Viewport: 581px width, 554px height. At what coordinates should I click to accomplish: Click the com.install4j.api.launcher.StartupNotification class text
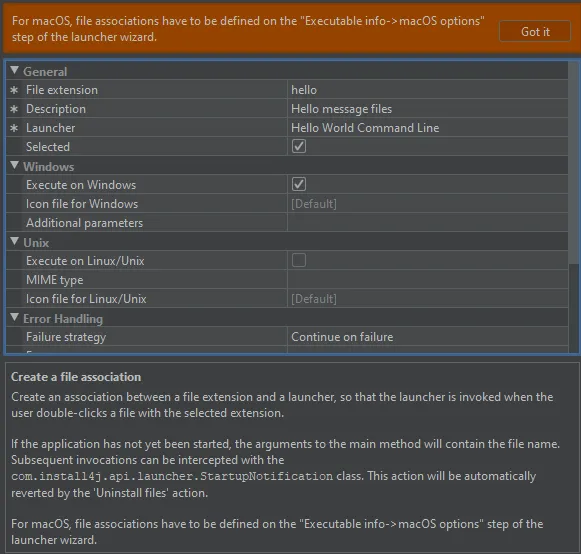172,476
